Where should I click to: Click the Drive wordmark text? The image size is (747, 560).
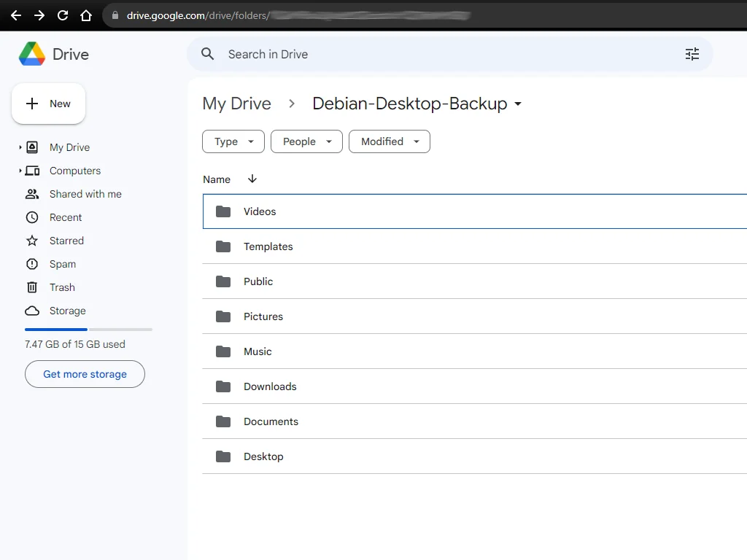(x=71, y=54)
